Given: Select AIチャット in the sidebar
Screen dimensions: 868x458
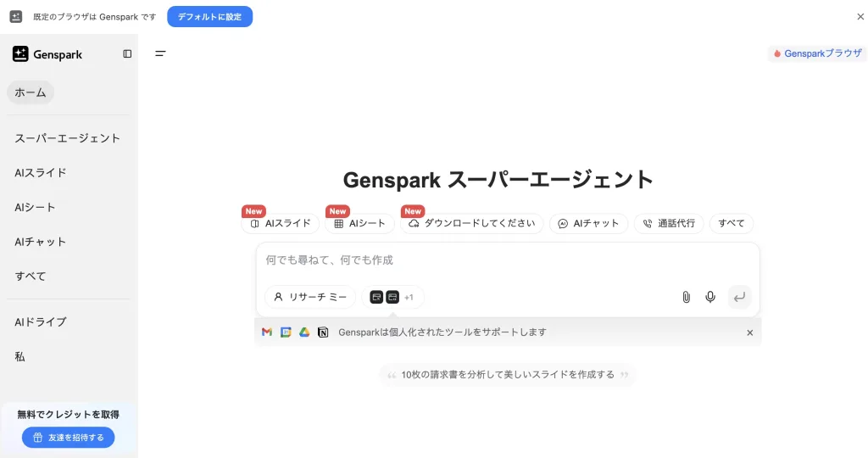Looking at the screenshot, I should click(41, 242).
